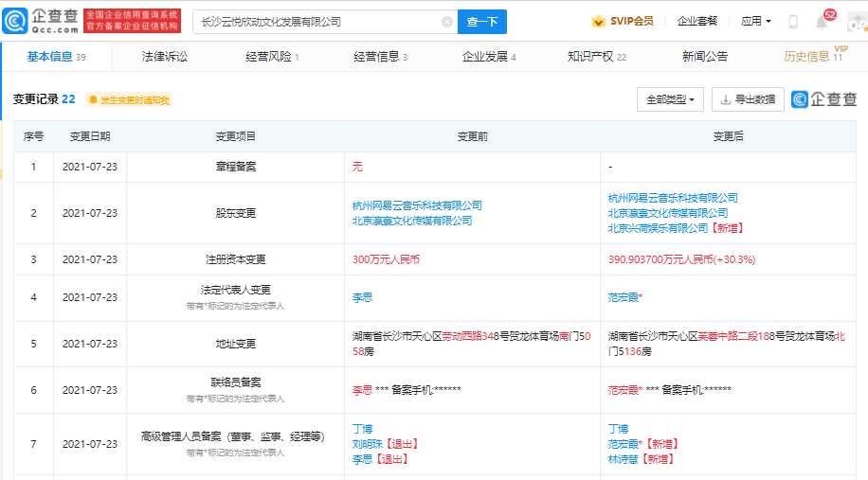Switch to 经营信息 tab
This screenshot has width=868, height=480.
coord(380,57)
